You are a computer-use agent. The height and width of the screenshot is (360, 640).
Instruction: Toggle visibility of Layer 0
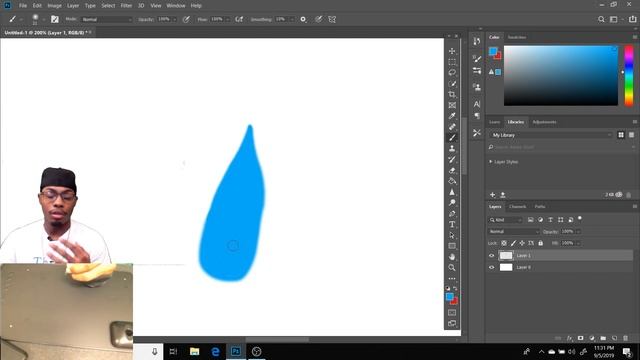click(x=491, y=267)
